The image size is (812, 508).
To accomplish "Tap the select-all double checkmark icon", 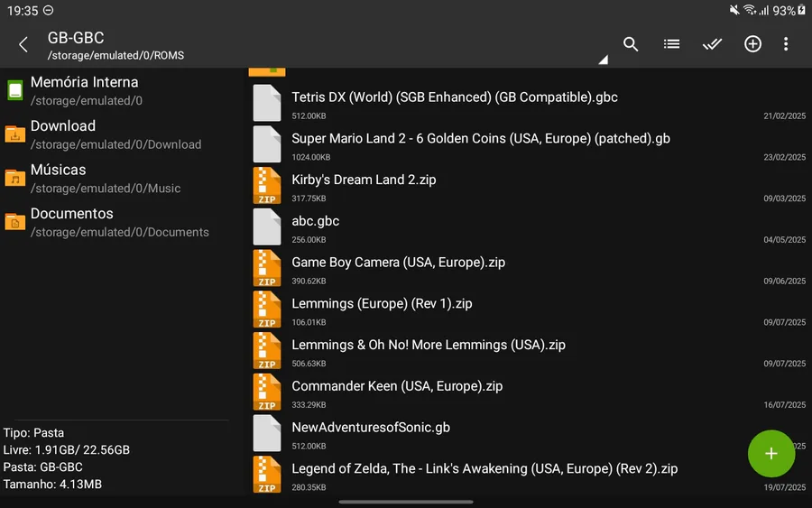I will click(x=712, y=44).
